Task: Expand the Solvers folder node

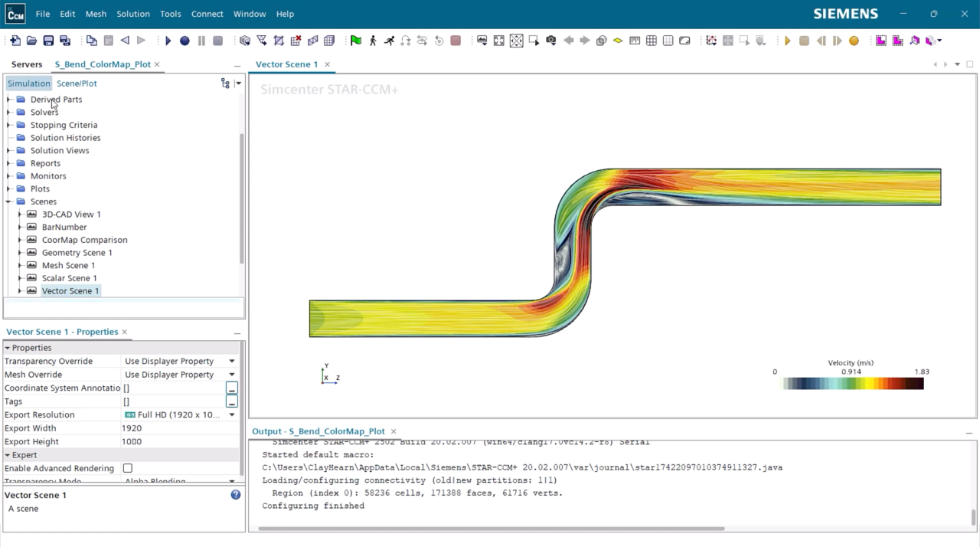Action: point(8,112)
